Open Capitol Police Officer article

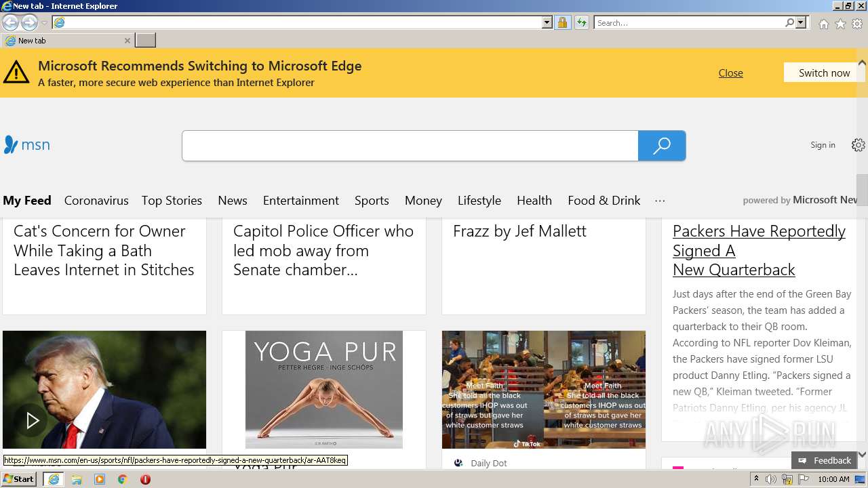pyautogui.click(x=323, y=250)
